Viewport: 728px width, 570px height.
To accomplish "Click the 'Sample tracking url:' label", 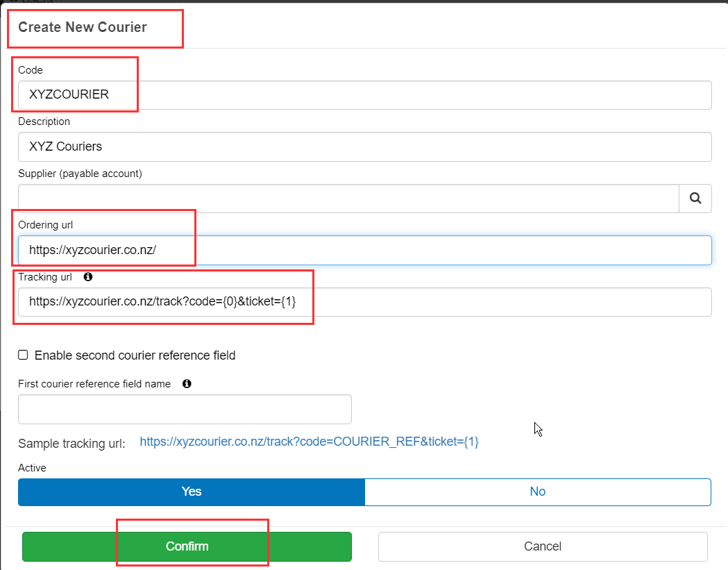I will (71, 444).
